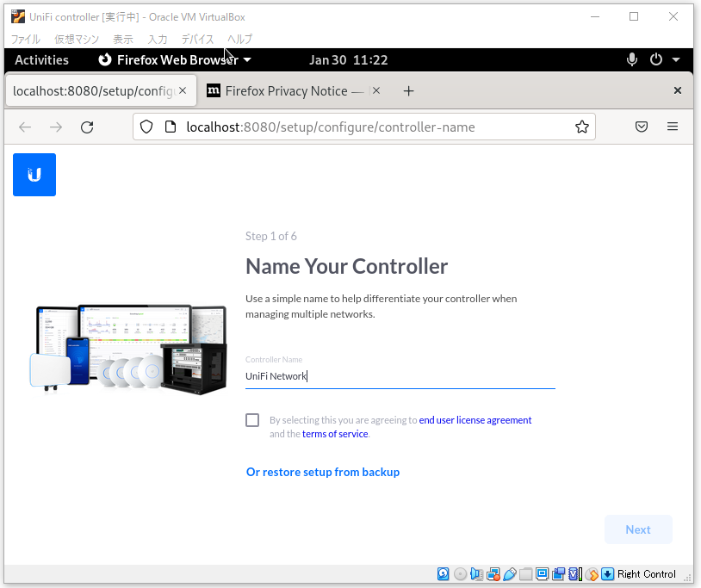
Task: Click the Next button
Action: 638,529
